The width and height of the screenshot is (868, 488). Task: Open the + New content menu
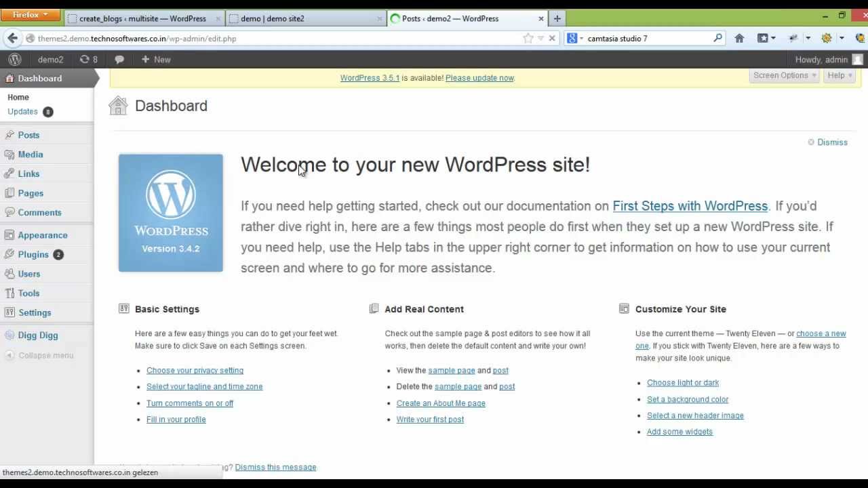click(x=155, y=60)
